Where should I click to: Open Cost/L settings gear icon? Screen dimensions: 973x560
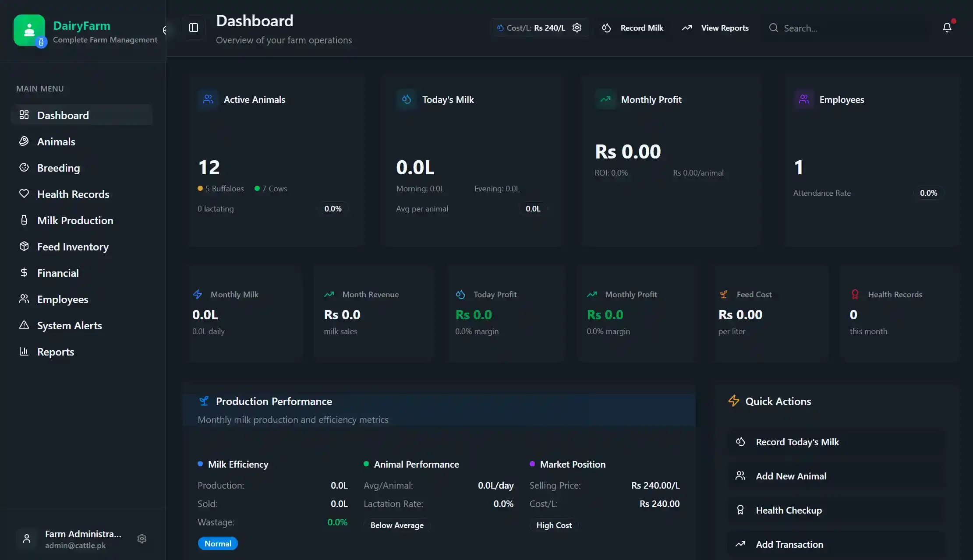click(x=577, y=28)
